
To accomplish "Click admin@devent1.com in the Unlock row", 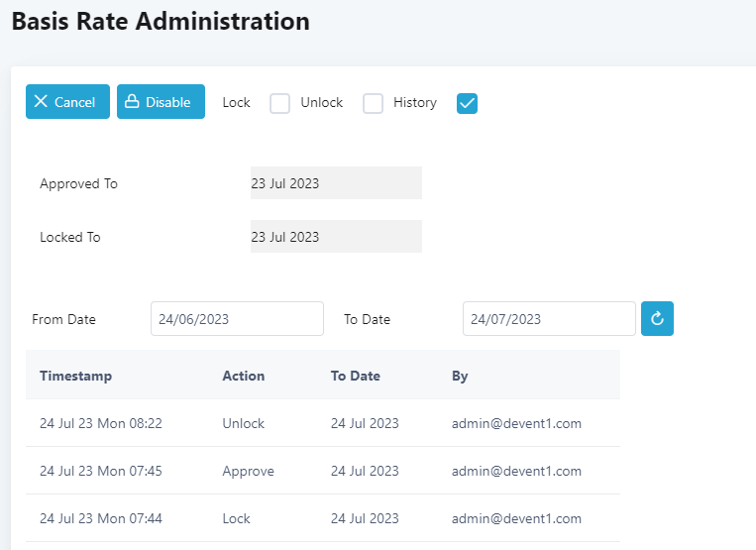I will coord(516,423).
